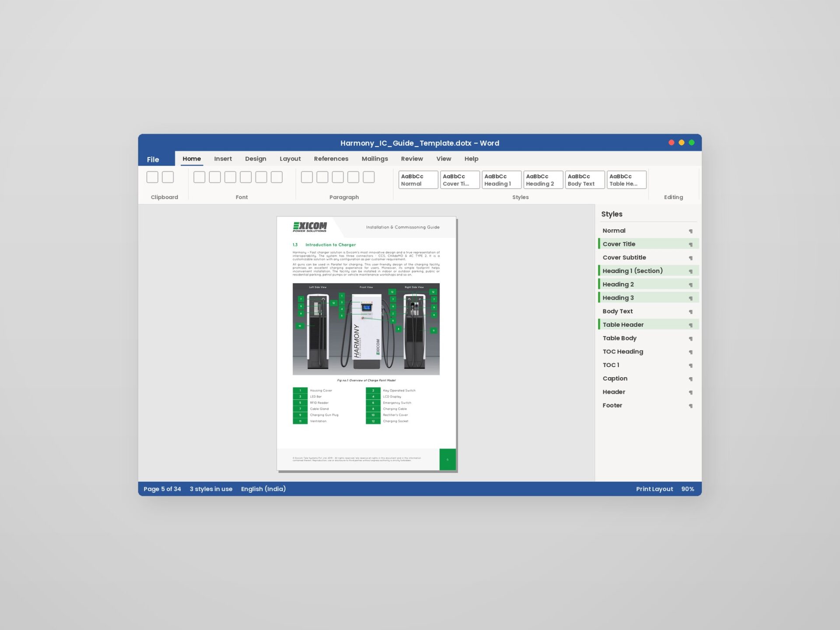Viewport: 840px width, 630px height.
Task: Click the paragraph mark icon beside TOC Heading
Action: pos(691,352)
